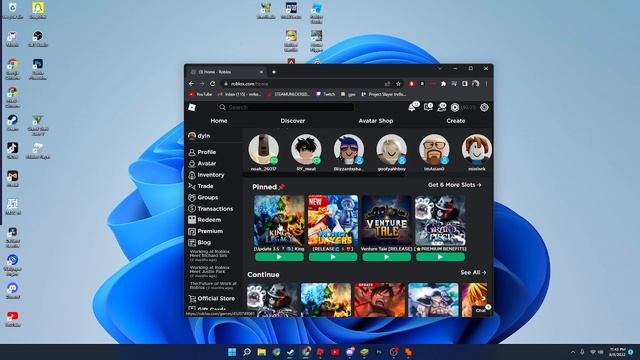Click the Roblox search field
This screenshot has height=360, width=640.
coord(286,107)
